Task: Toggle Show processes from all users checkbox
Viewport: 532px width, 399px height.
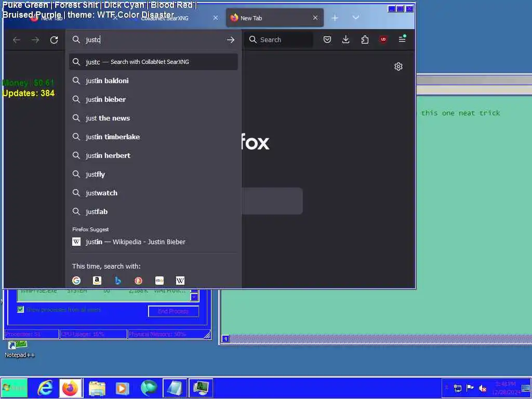Action: [x=20, y=310]
